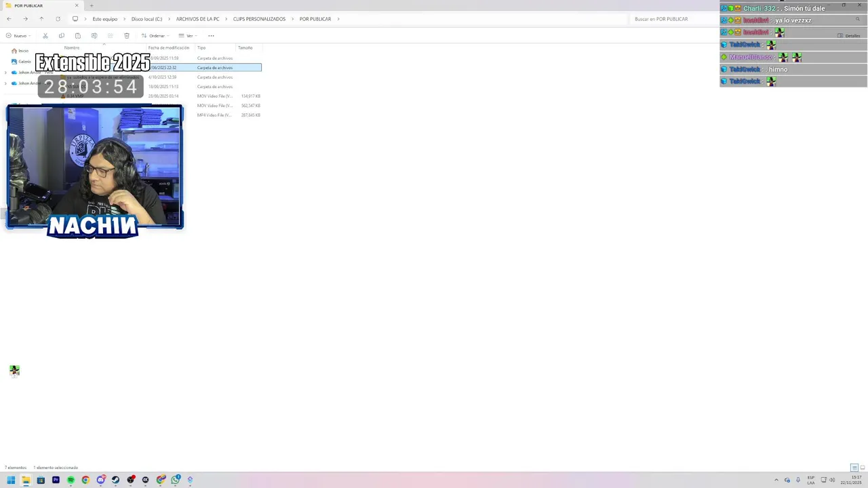The image size is (868, 488).
Task: Click 'Este equipo' in the address breadcrumb
Action: click(x=105, y=19)
